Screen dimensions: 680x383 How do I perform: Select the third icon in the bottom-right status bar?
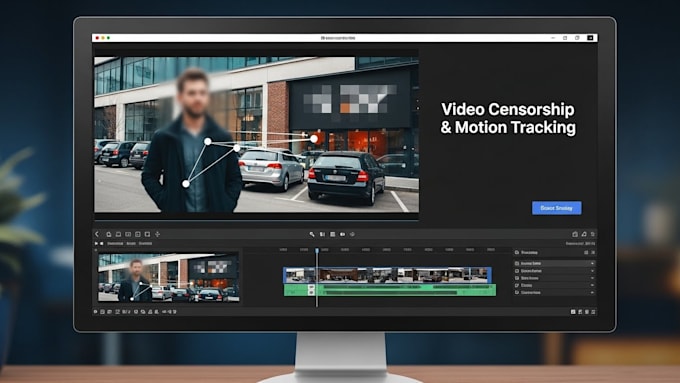click(587, 312)
